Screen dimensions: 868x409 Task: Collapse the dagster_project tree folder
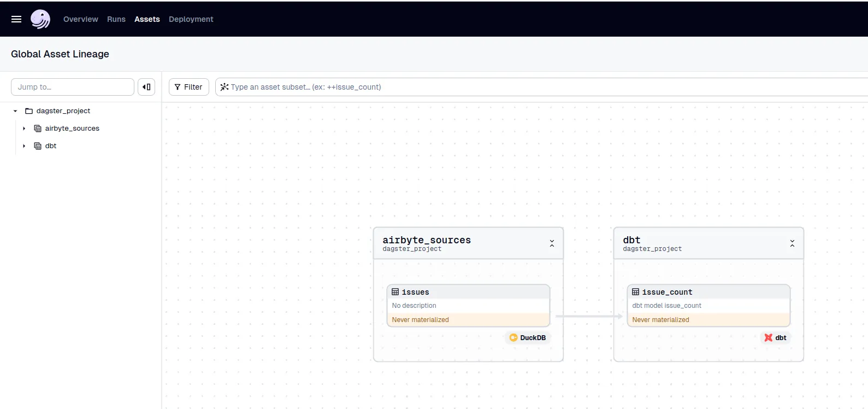[x=15, y=111]
